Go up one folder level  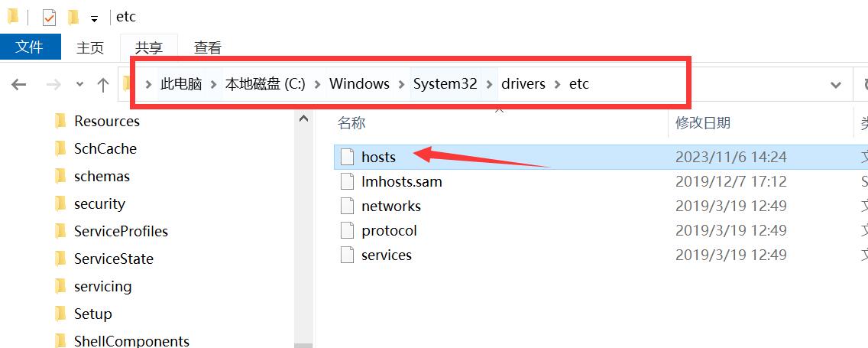pos(103,85)
